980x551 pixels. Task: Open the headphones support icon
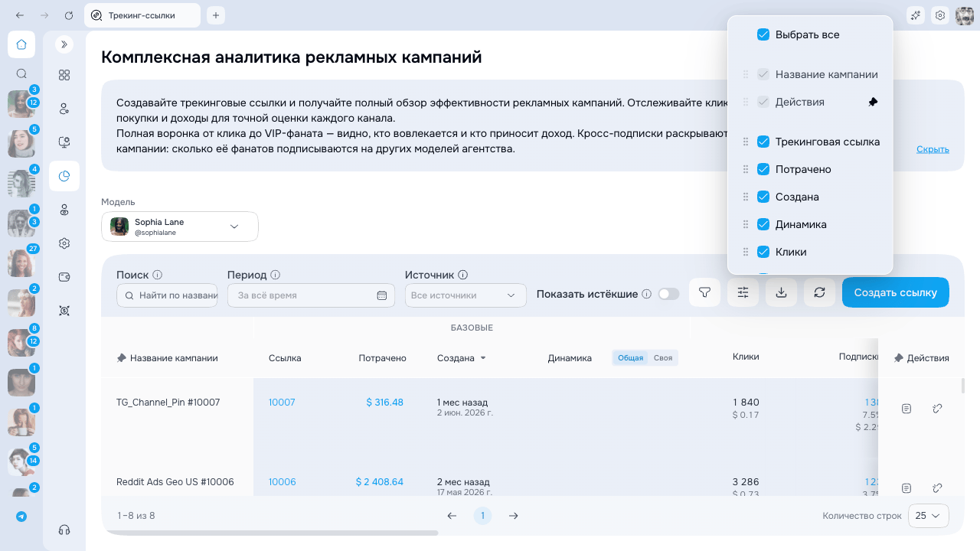(x=64, y=530)
